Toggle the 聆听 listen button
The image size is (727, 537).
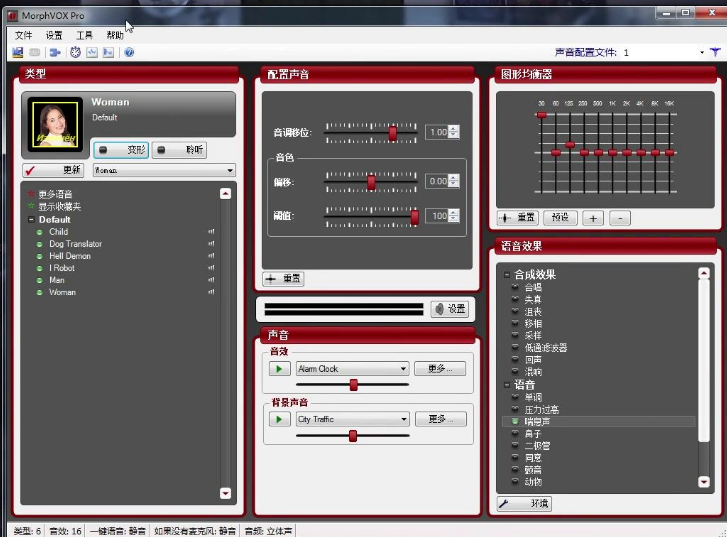click(179, 150)
